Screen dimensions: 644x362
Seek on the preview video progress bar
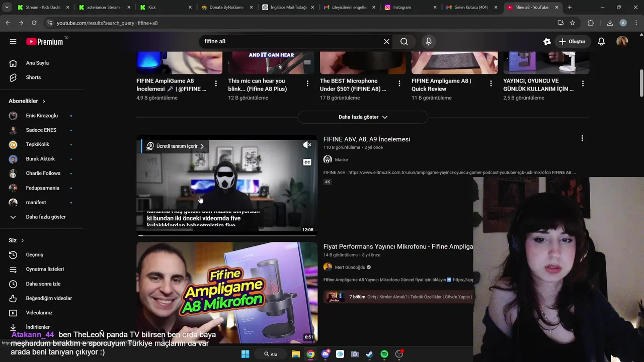[227, 235]
